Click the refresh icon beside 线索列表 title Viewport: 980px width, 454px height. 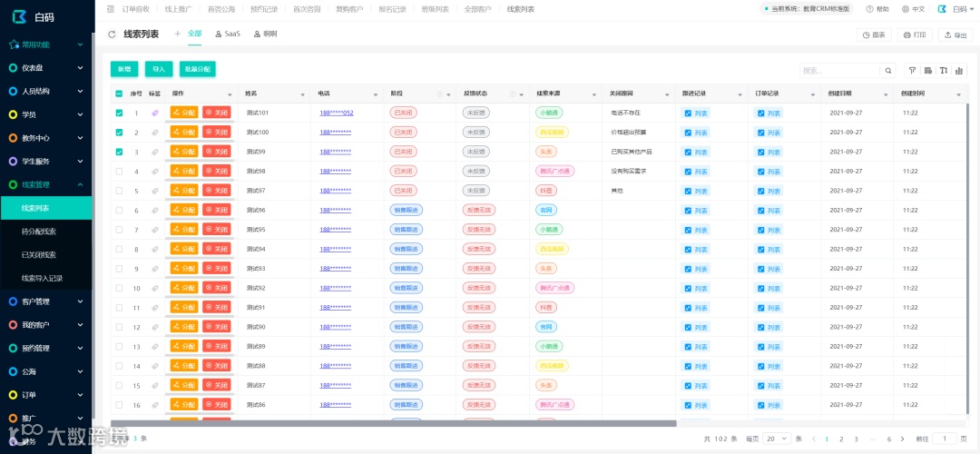(x=112, y=35)
